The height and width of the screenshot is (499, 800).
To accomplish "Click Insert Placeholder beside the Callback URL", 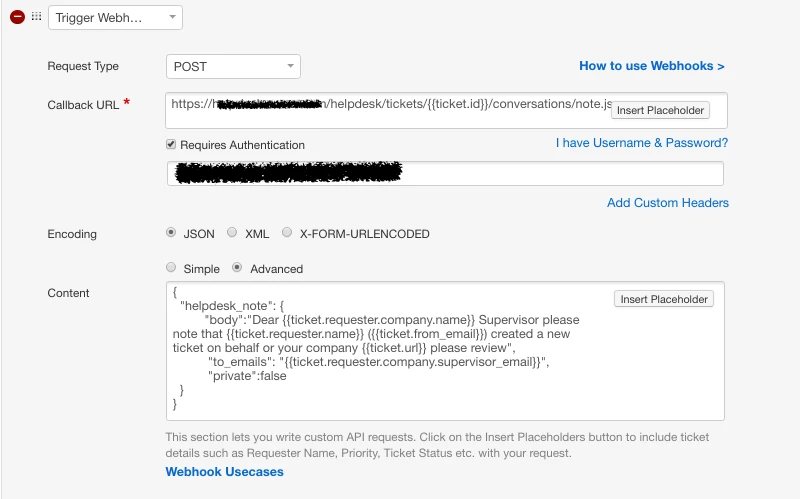I will 660,110.
